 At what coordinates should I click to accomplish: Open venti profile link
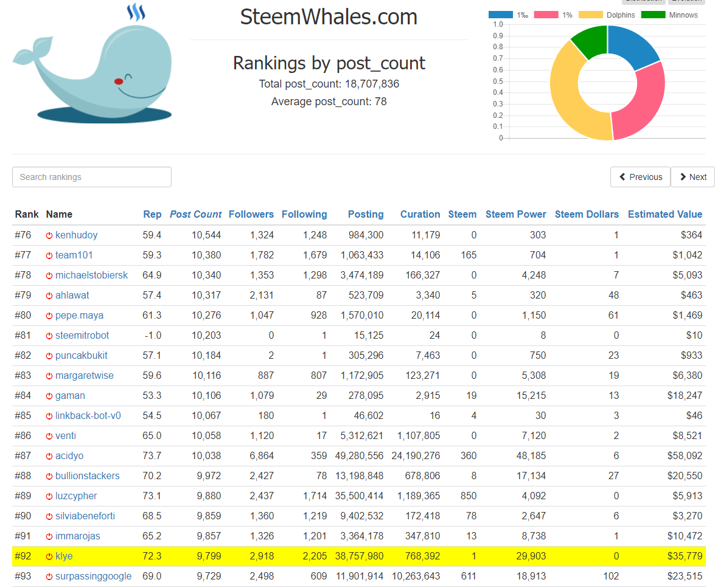(x=66, y=436)
